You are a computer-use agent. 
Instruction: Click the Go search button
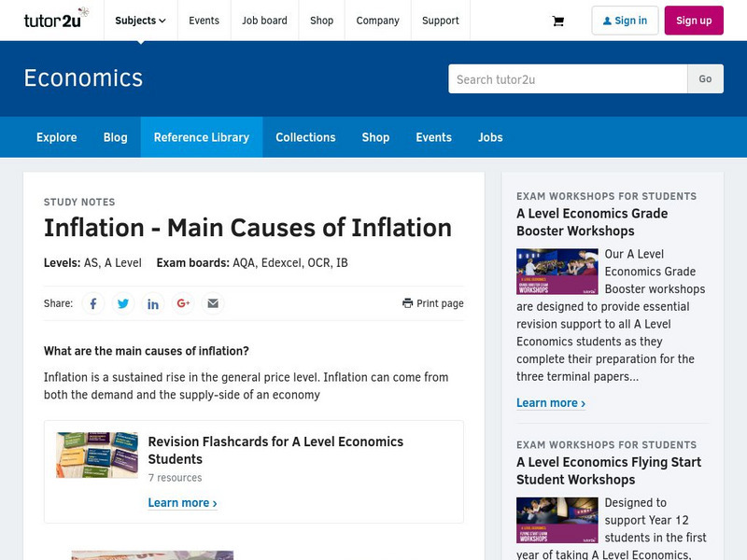pos(705,79)
